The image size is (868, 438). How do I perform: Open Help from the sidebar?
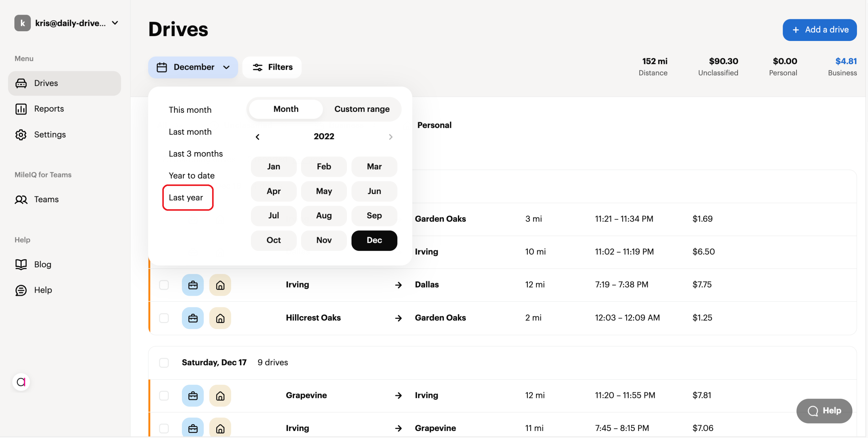tap(42, 290)
